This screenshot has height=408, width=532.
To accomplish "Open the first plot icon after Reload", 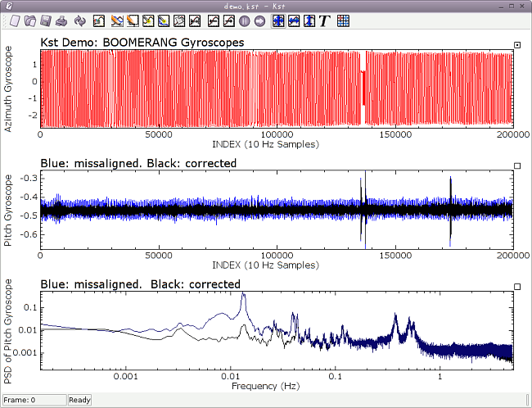I will [x=98, y=20].
